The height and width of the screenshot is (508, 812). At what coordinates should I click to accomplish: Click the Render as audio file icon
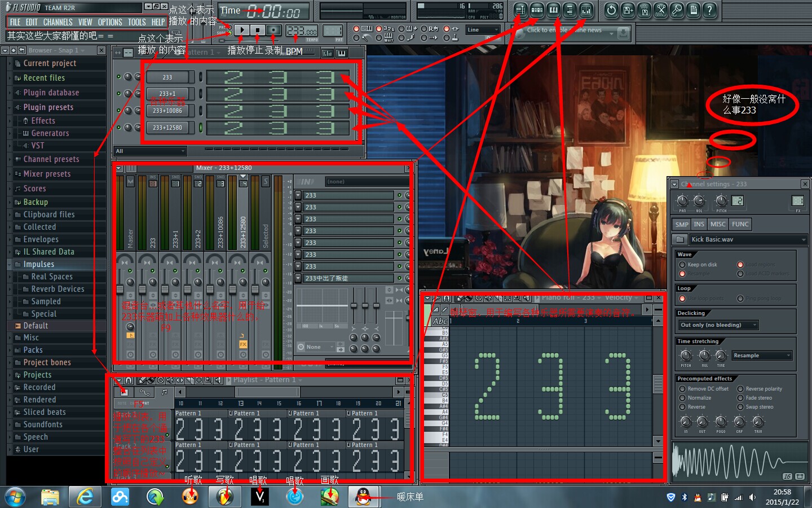[644, 10]
